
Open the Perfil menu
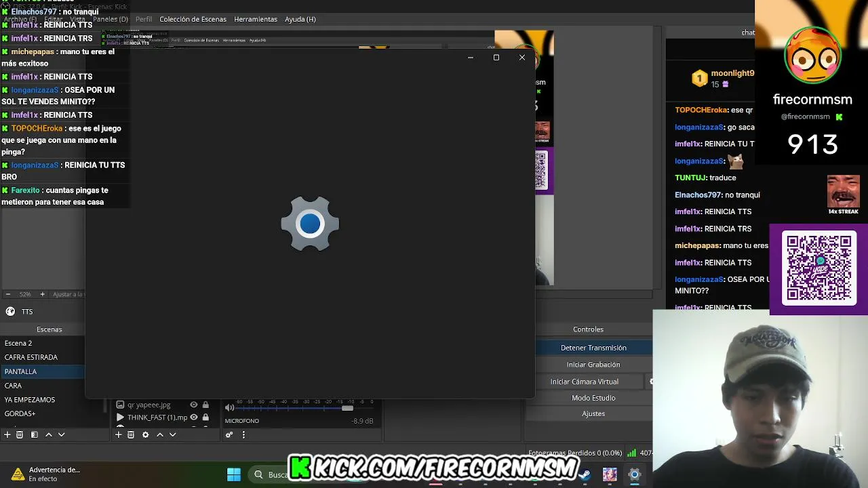click(x=143, y=19)
